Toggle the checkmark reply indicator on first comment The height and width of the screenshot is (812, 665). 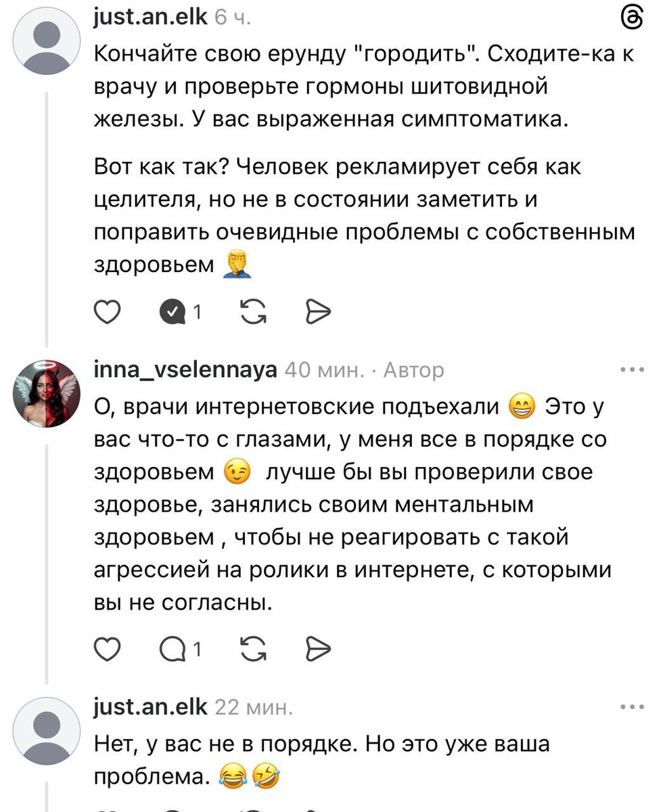click(x=174, y=312)
